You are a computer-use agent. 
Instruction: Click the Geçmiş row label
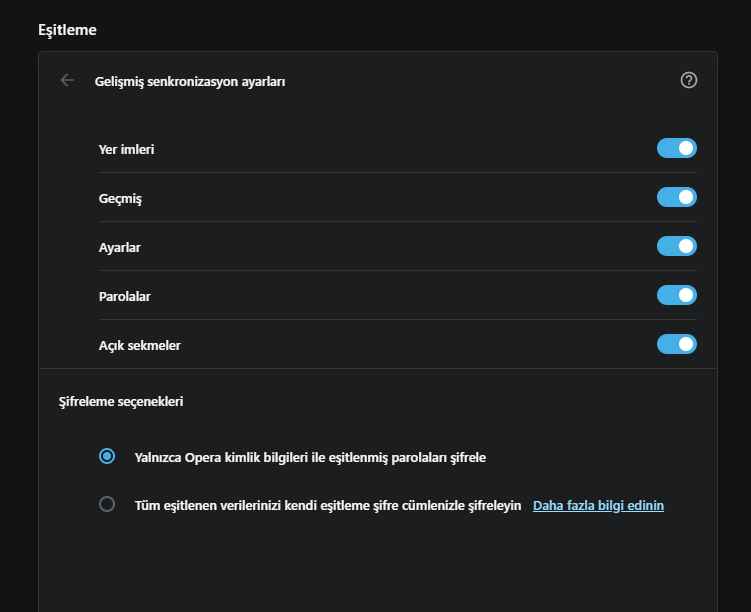[120, 198]
